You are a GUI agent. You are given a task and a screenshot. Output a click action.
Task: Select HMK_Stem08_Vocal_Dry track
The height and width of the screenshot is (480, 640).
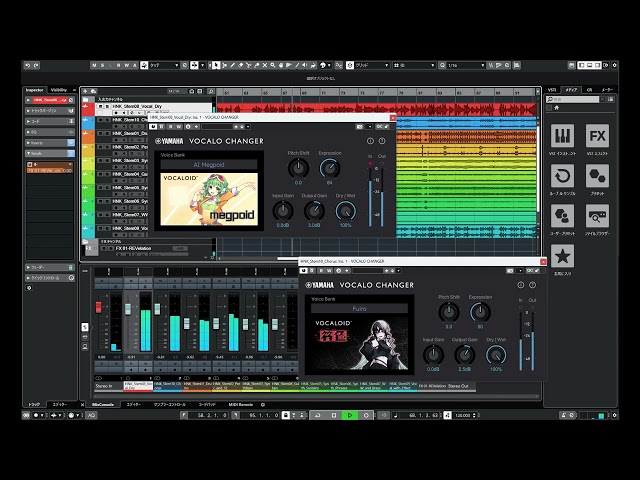tap(137, 106)
